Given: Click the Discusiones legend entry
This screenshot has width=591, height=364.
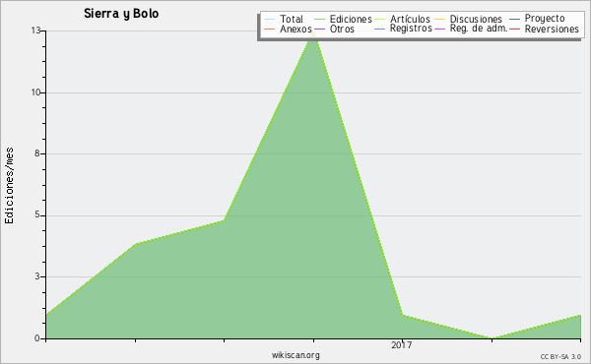Looking at the screenshot, I should (x=468, y=19).
